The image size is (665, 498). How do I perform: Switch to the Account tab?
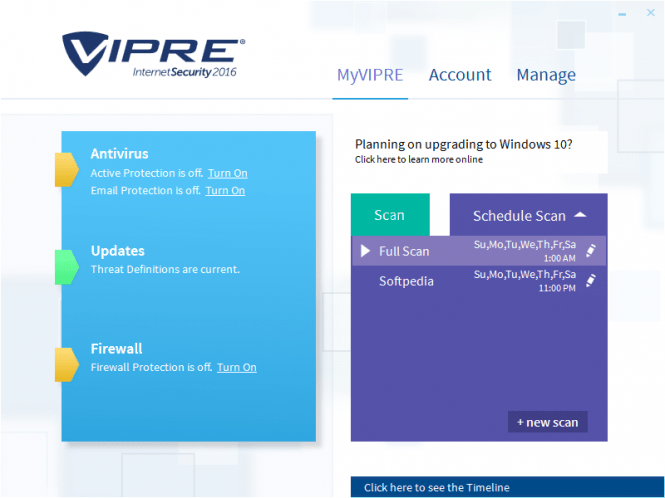pos(460,75)
